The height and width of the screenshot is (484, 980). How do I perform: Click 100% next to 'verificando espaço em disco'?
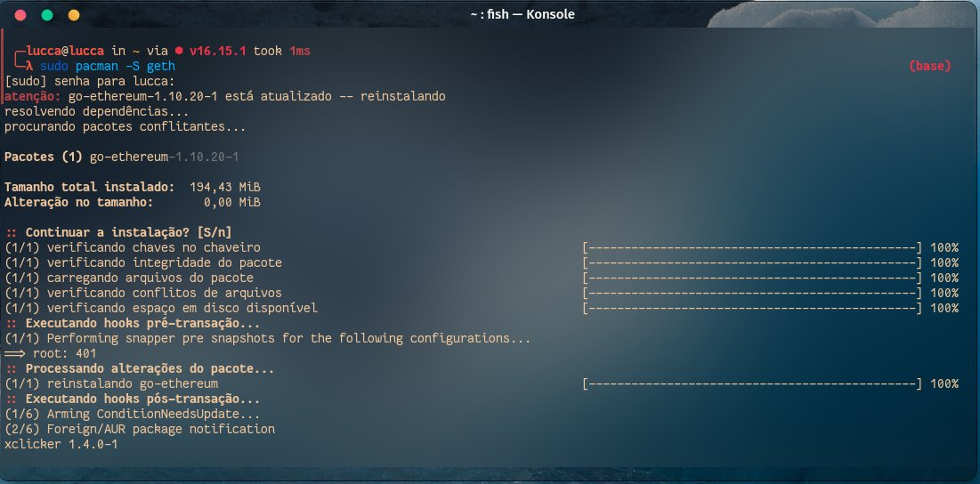pos(944,308)
